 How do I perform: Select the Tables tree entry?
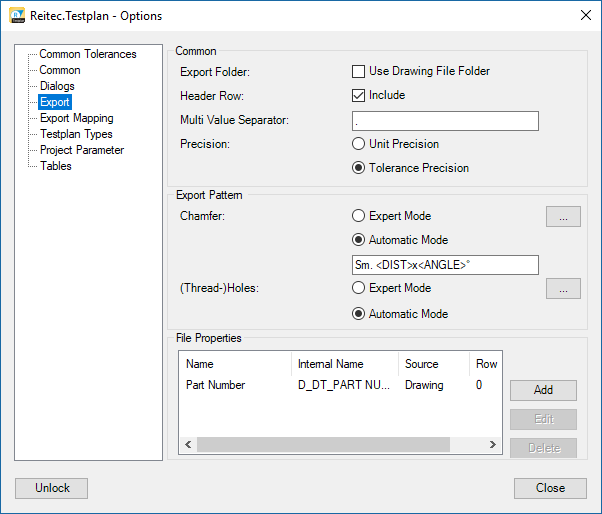click(x=55, y=166)
